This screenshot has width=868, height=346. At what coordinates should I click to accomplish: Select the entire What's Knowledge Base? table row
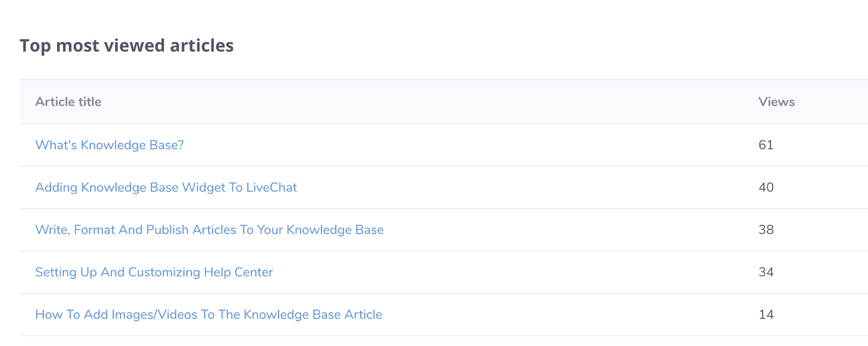point(444,145)
